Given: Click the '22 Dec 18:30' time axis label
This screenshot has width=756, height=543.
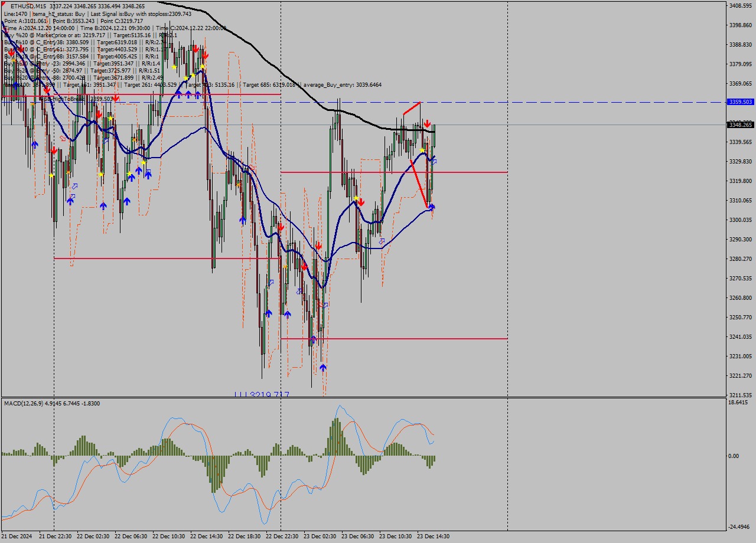Looking at the screenshot, I should click(243, 537).
